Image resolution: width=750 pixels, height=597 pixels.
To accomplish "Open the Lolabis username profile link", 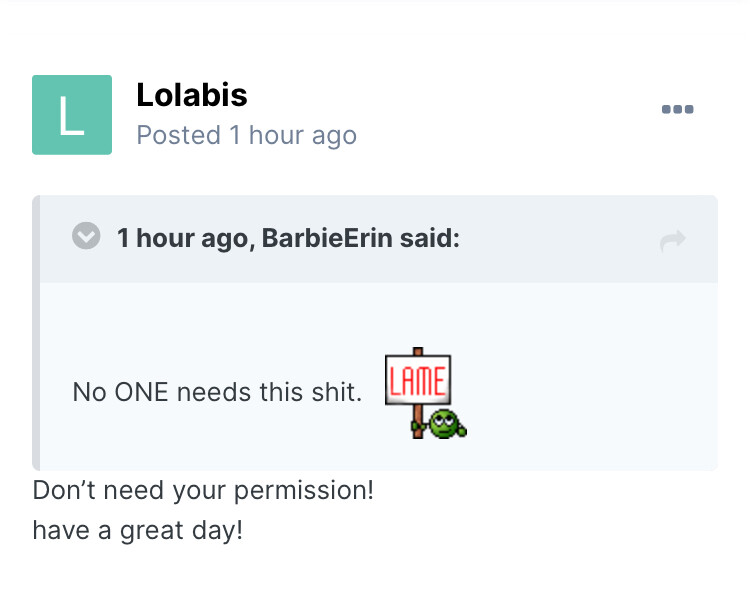I will (x=191, y=96).
